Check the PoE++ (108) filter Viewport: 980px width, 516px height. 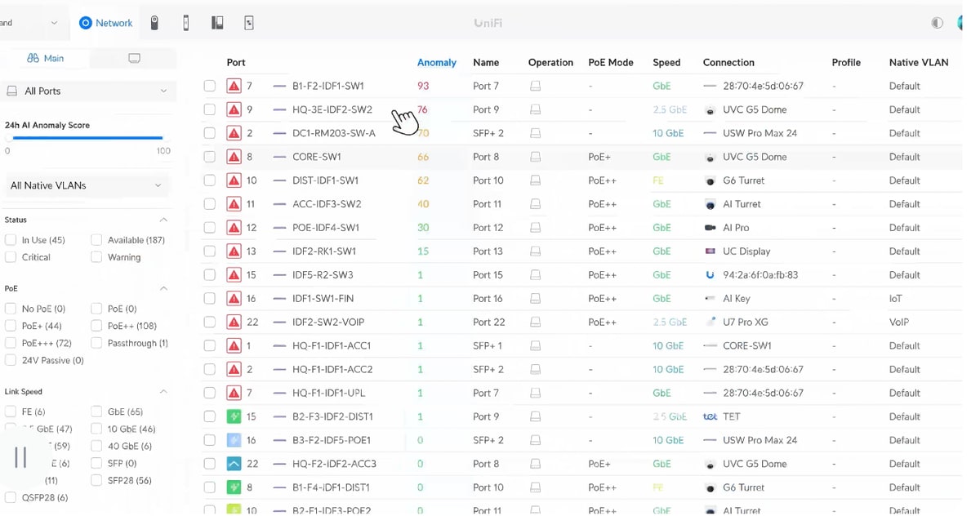[x=96, y=326]
